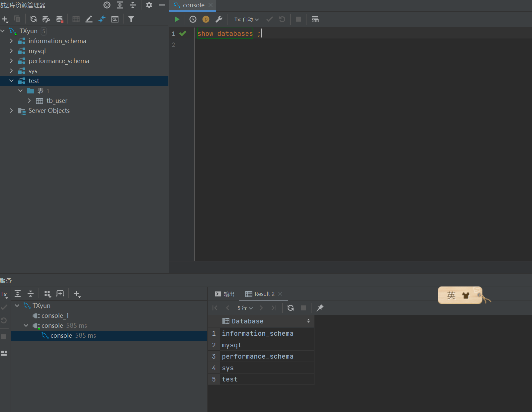Open the Tx auto transaction mode dropdown
This screenshot has width=532, height=412.
click(x=246, y=20)
